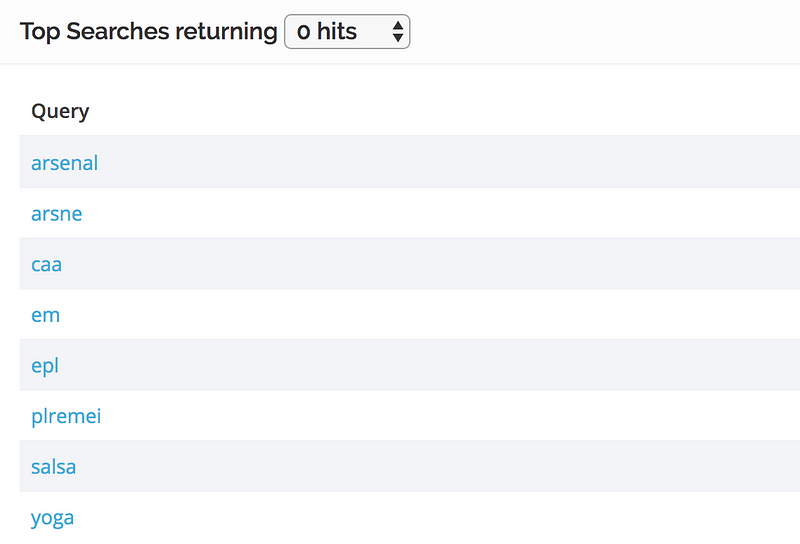The height and width of the screenshot is (544, 800).
Task: Click the epl query link
Action: coord(45,366)
